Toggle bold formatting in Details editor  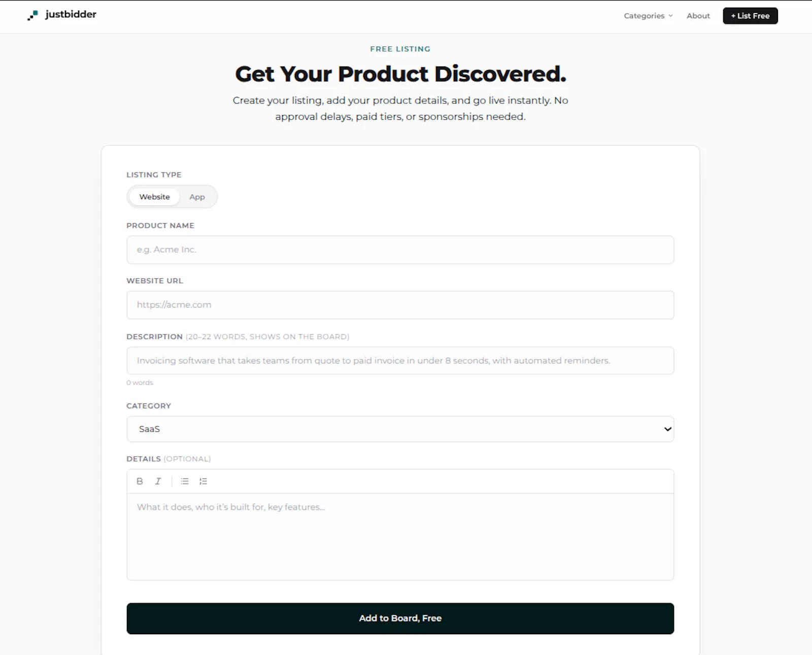[140, 481]
